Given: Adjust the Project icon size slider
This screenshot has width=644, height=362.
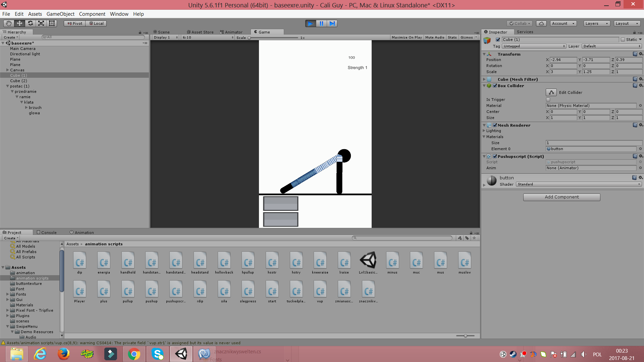Looking at the screenshot, I should 465,336.
